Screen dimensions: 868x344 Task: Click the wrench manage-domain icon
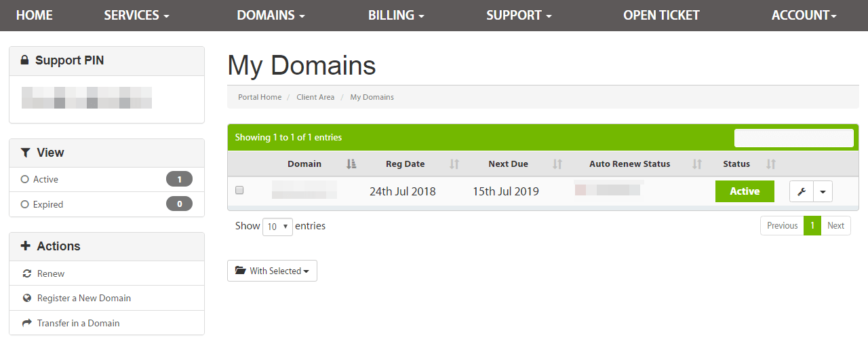click(x=801, y=191)
